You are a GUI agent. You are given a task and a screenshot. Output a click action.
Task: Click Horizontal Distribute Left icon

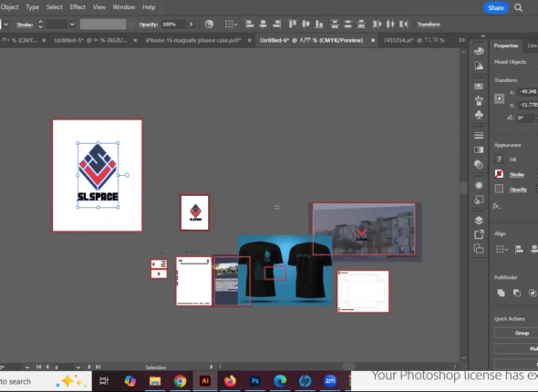click(x=377, y=24)
